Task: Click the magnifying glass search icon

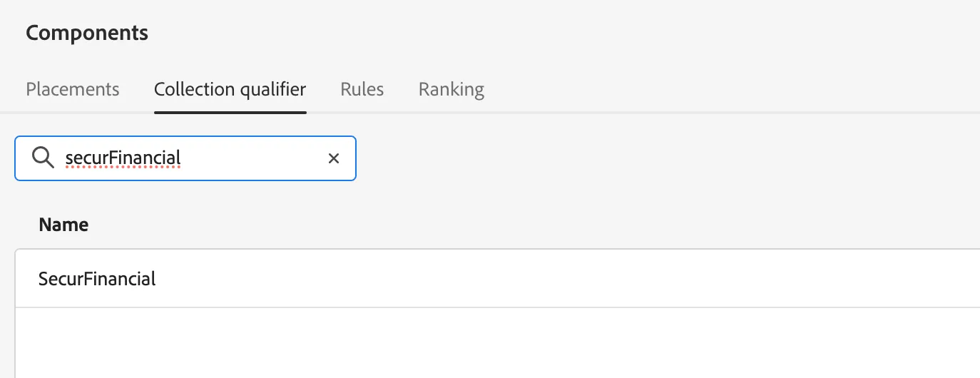Action: tap(44, 158)
